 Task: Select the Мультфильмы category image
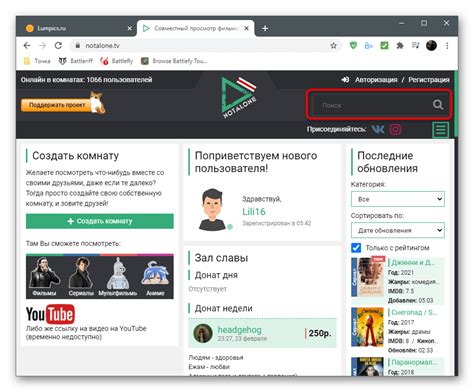coord(118,277)
